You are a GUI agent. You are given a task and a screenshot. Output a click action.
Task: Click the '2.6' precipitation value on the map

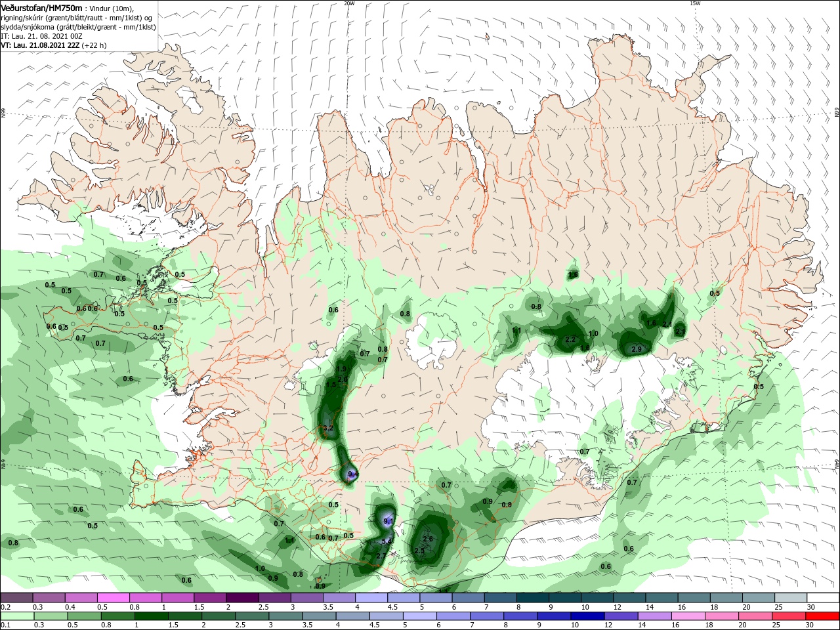pos(428,539)
